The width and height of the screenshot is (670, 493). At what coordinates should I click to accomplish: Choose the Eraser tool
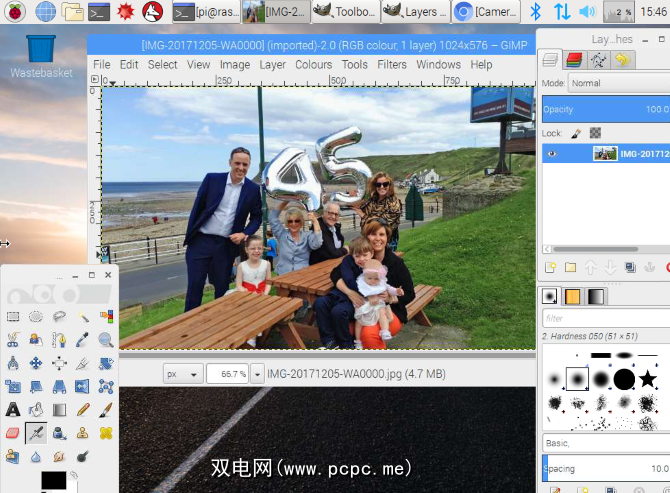pos(13,433)
